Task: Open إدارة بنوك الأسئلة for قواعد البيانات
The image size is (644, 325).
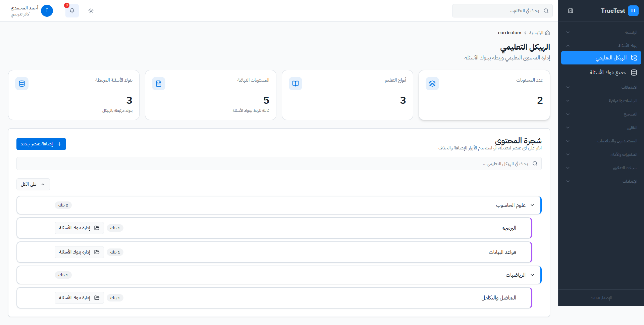Action: point(79,252)
